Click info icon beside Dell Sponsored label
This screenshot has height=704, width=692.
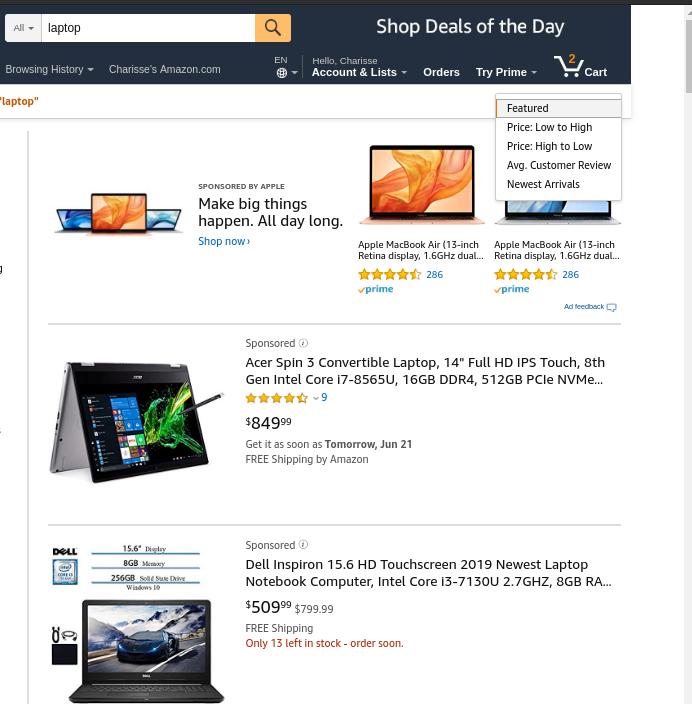tap(304, 545)
